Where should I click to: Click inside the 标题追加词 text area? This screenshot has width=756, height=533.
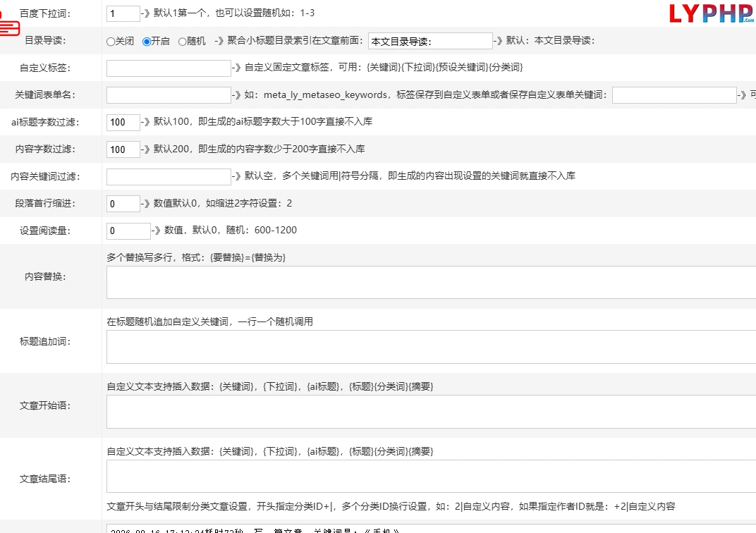[x=431, y=347]
